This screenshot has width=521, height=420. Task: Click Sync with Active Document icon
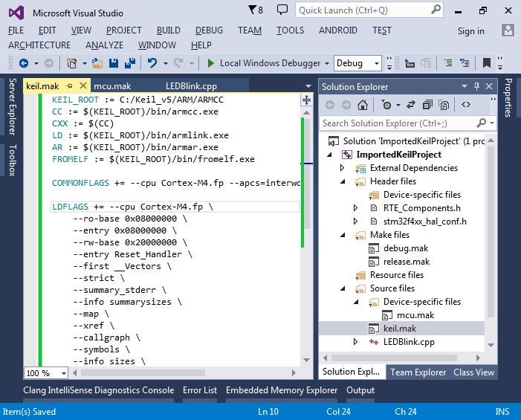[410, 105]
